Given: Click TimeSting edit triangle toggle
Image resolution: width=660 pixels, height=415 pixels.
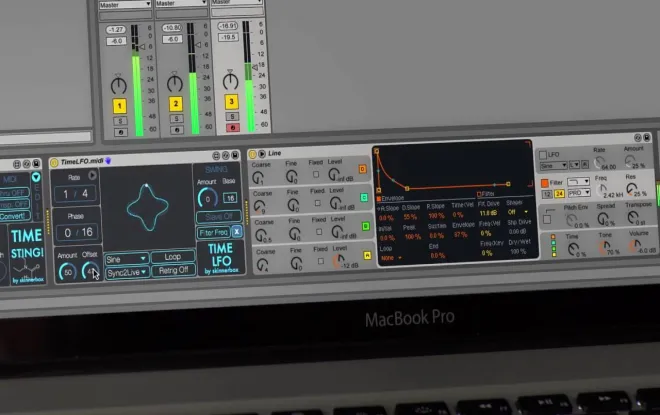Looking at the screenshot, I should coord(36,177).
